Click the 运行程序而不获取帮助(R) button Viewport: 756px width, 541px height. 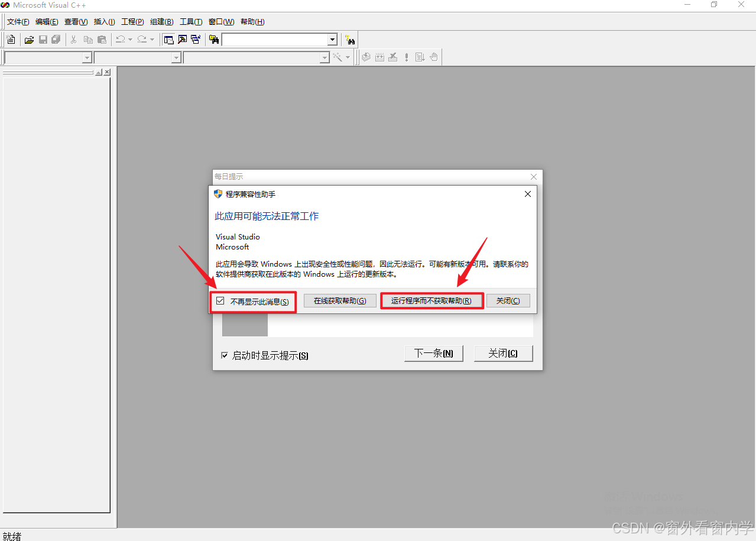click(x=431, y=301)
